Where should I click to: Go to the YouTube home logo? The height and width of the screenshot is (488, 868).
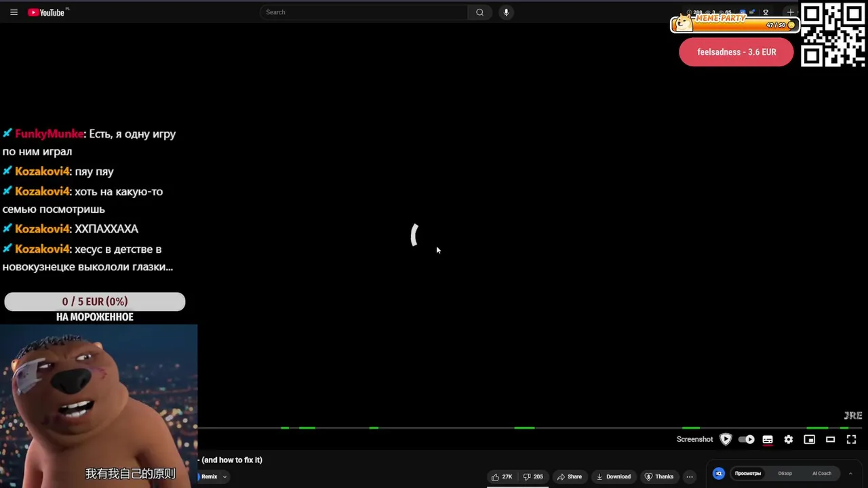coord(46,12)
